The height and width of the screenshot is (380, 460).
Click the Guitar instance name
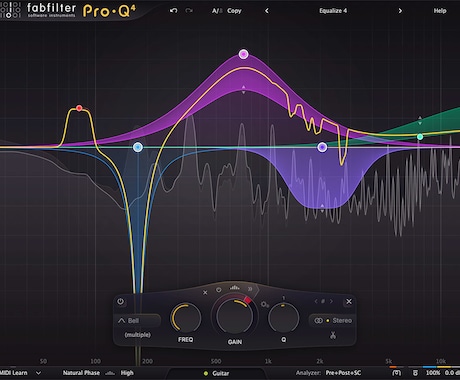click(221, 373)
